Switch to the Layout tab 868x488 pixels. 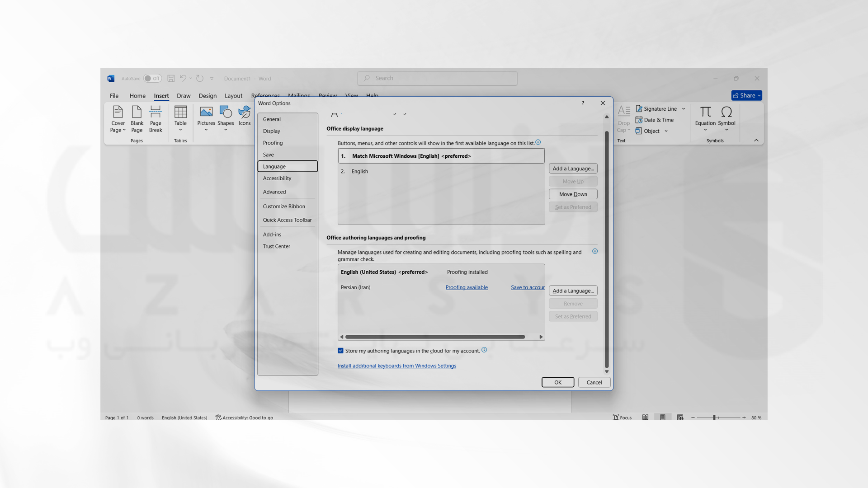(x=233, y=96)
